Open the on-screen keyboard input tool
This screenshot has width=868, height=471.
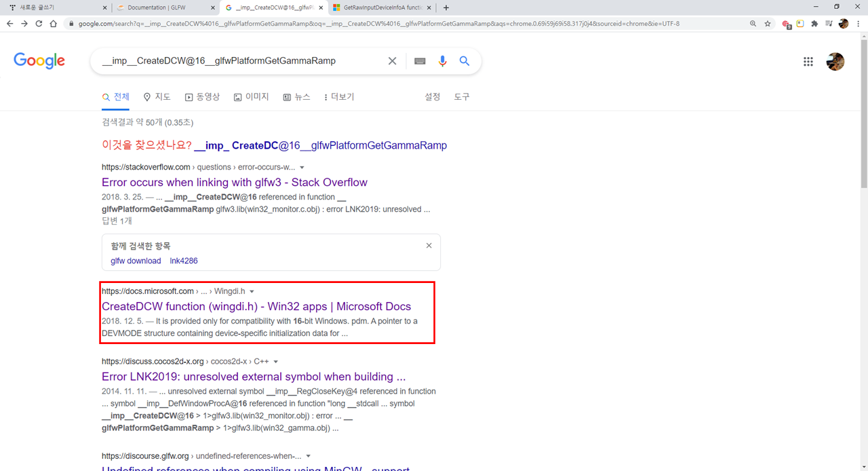[420, 61]
